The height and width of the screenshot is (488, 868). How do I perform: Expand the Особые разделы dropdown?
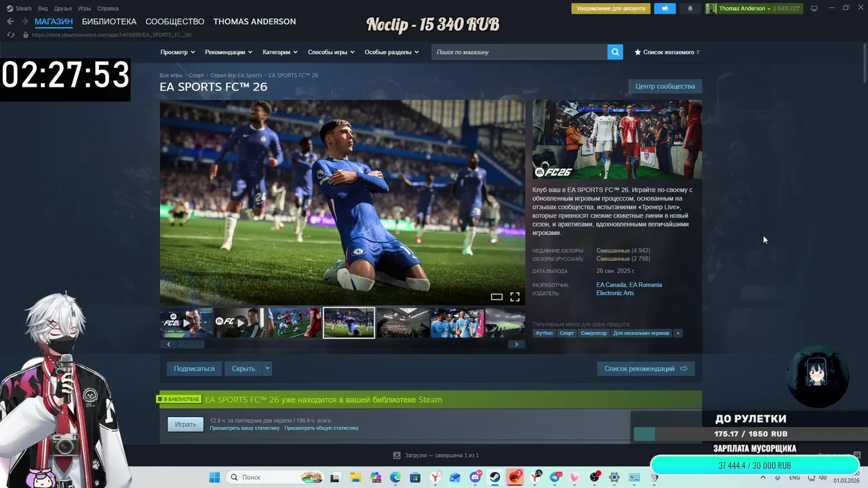(391, 52)
